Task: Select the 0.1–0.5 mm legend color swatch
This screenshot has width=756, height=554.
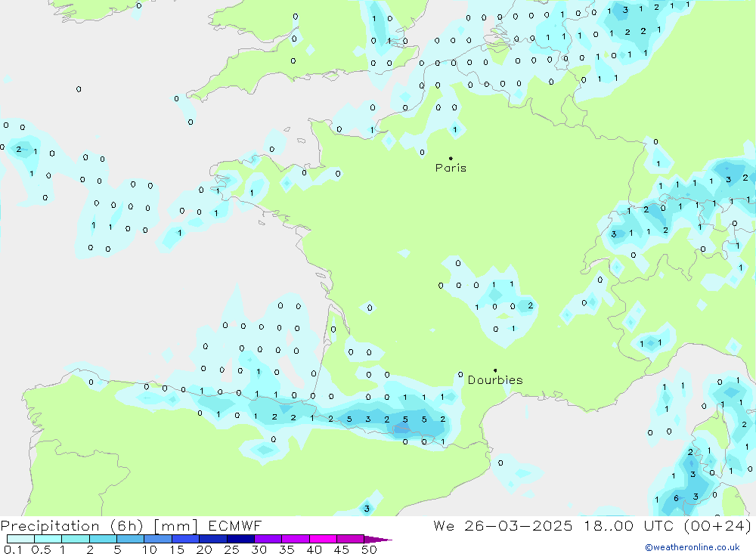Action: 20,539
